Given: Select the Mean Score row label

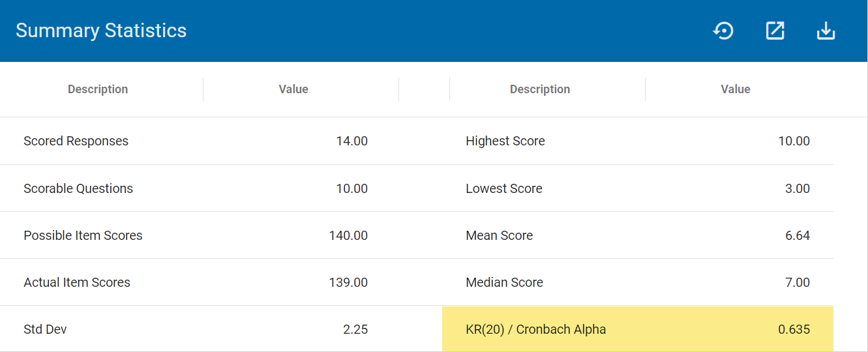Looking at the screenshot, I should click(500, 235).
